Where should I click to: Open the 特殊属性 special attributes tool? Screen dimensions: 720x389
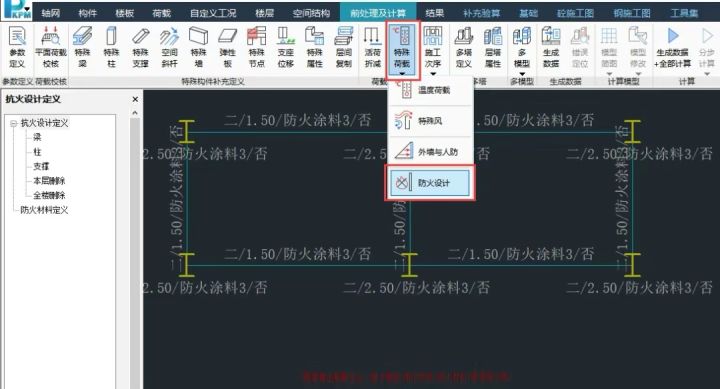click(x=315, y=47)
